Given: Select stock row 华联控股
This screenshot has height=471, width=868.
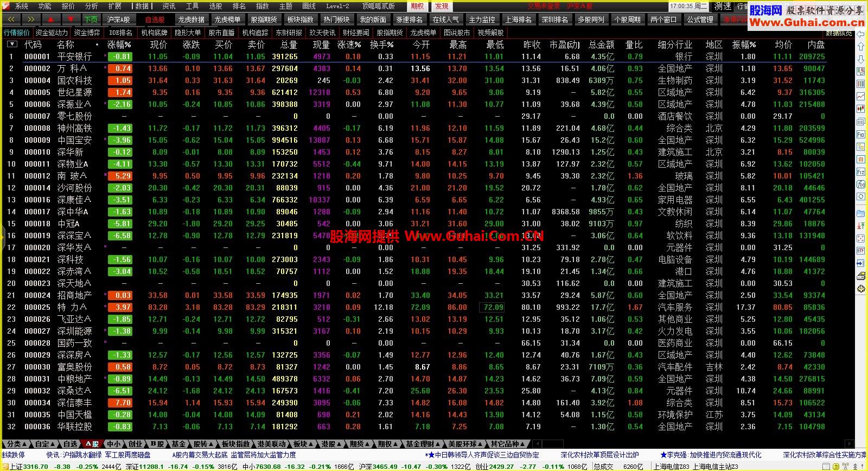Looking at the screenshot, I should (x=416, y=427).
